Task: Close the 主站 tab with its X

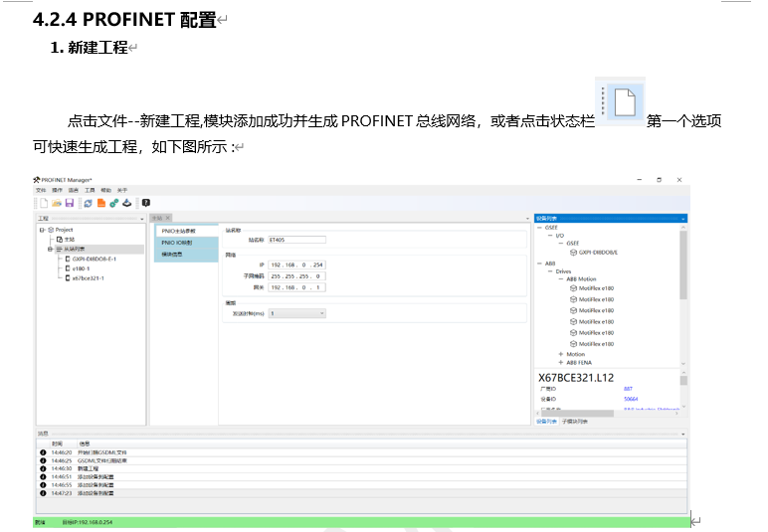Action: point(167,218)
